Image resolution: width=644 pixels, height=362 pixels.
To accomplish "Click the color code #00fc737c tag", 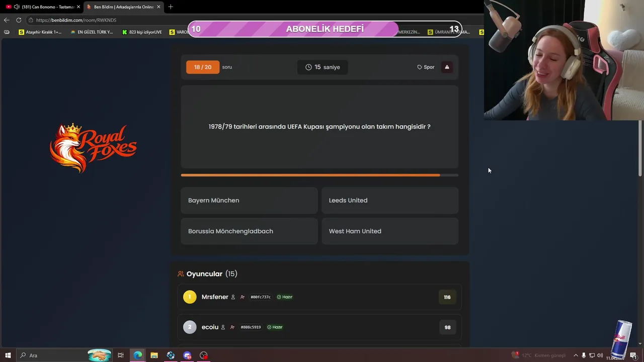I will pos(261,297).
